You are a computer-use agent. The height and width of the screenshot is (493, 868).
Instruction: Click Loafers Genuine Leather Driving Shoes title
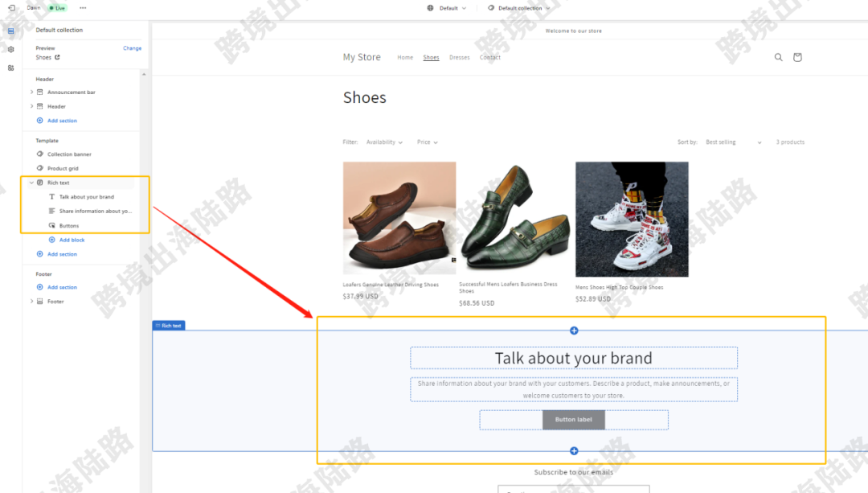coord(391,285)
